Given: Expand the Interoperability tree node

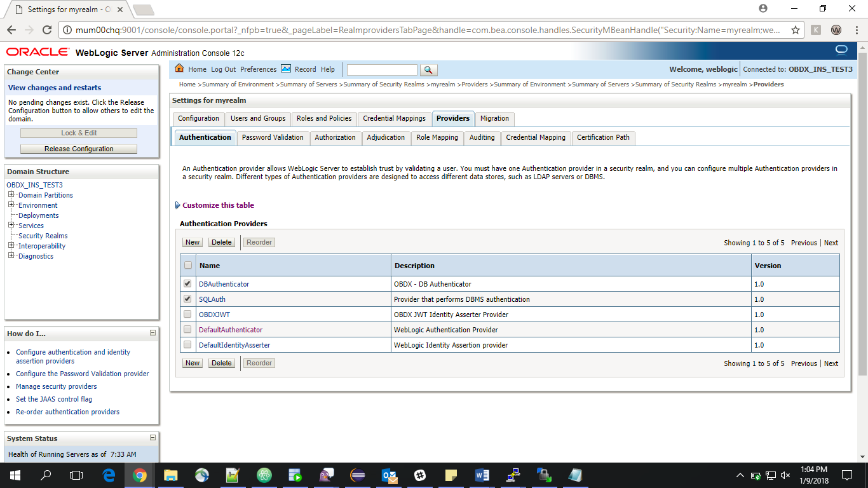Looking at the screenshot, I should (x=11, y=245).
